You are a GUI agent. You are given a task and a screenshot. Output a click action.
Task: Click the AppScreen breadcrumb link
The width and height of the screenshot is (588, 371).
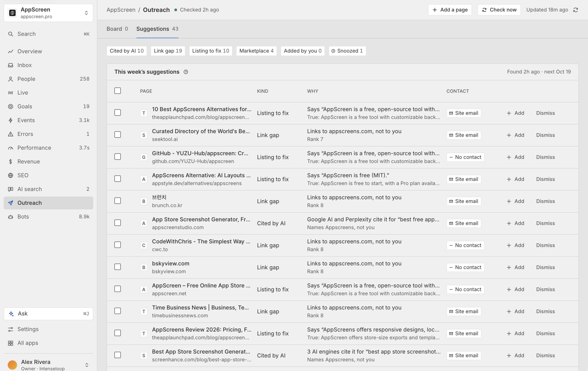click(121, 10)
